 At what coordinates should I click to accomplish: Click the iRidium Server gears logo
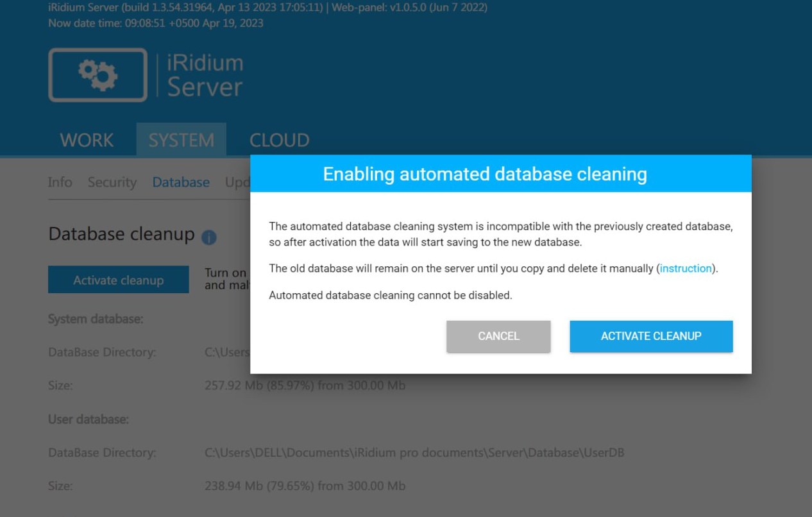pos(97,74)
